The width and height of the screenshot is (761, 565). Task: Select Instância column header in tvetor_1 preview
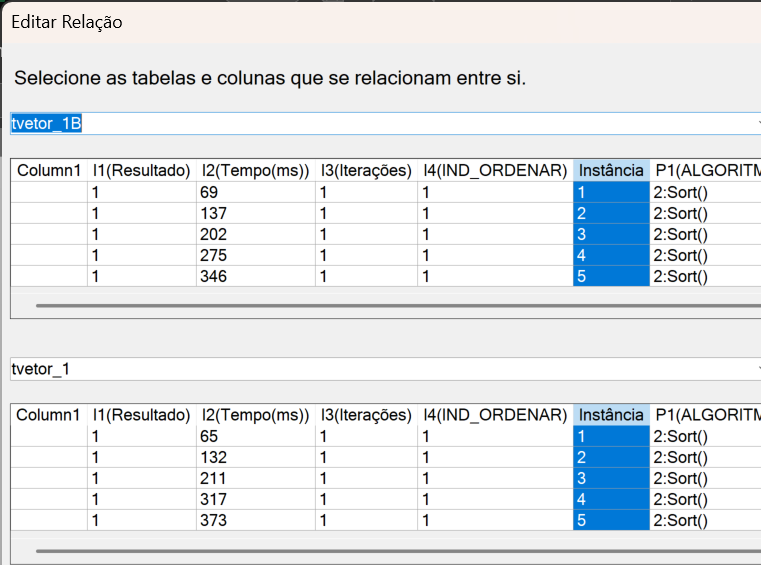611,415
